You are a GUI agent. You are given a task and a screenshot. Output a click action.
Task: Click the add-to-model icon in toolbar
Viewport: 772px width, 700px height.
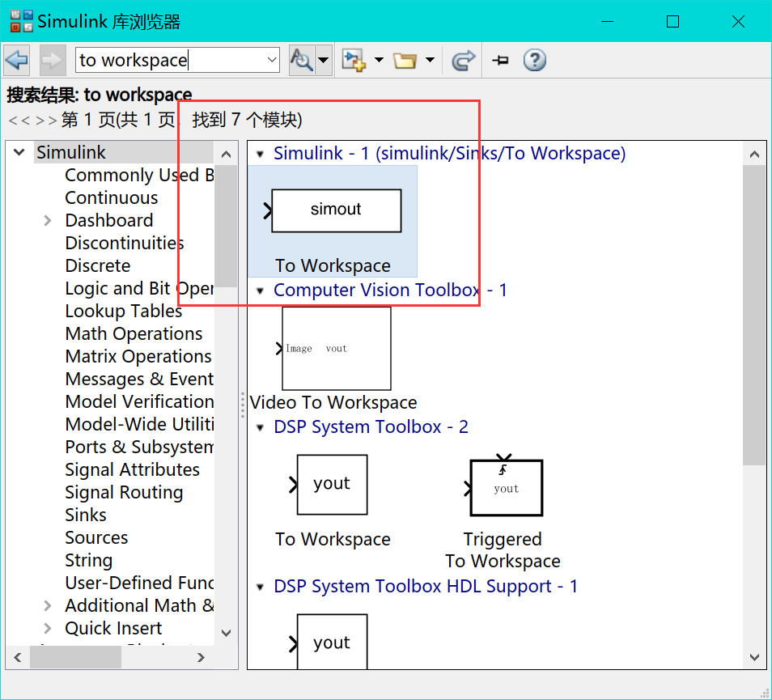(354, 60)
